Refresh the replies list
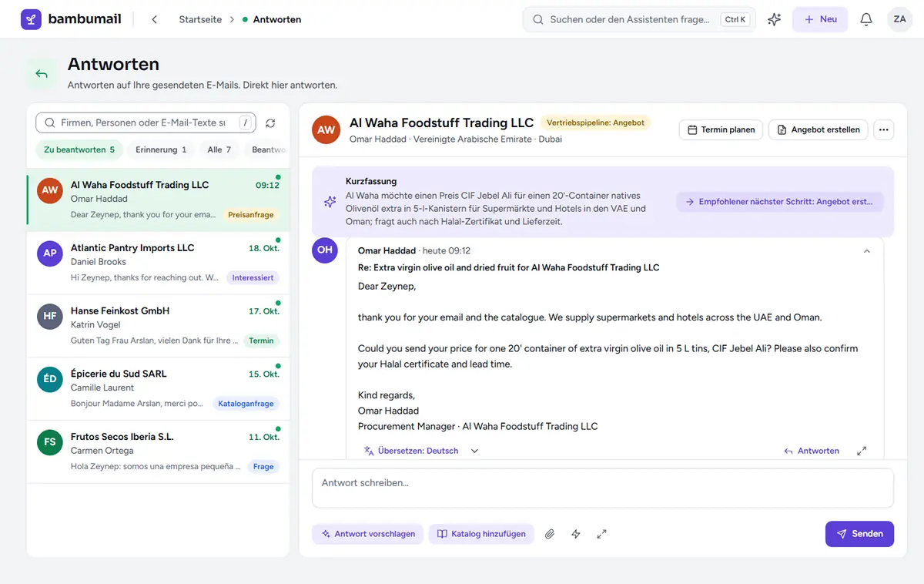This screenshot has width=924, height=584. tap(270, 123)
